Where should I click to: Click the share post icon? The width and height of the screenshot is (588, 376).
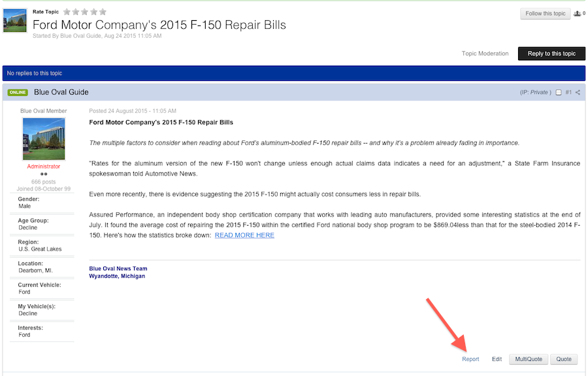point(578,93)
